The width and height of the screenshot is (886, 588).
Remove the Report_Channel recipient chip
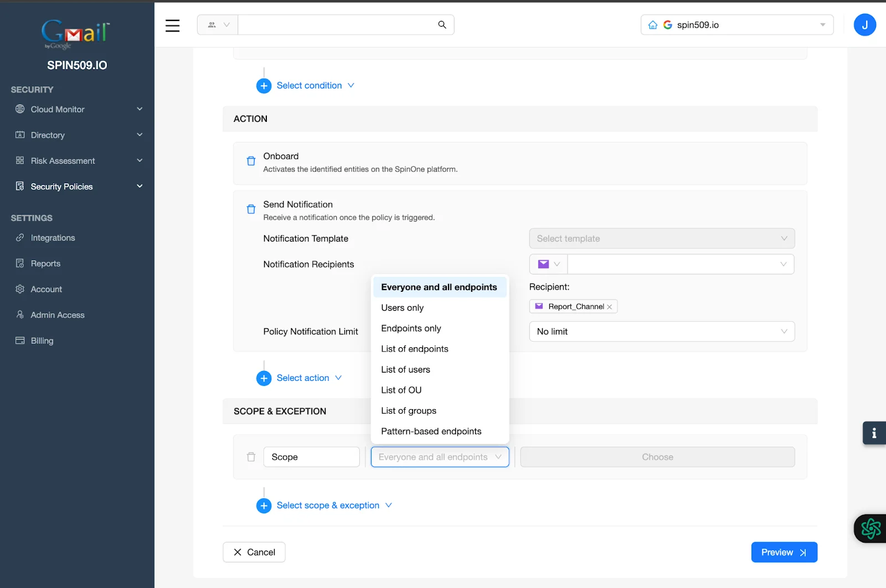click(x=609, y=306)
